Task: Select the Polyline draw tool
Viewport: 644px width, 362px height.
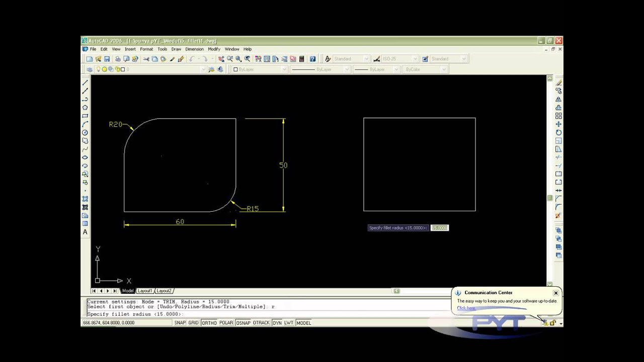Action: coord(85,99)
